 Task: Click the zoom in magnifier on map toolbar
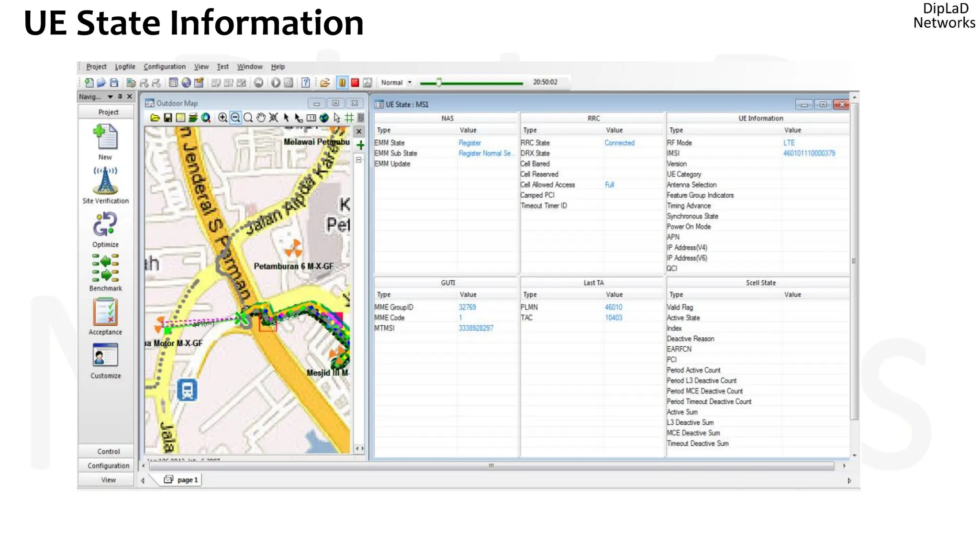(223, 118)
